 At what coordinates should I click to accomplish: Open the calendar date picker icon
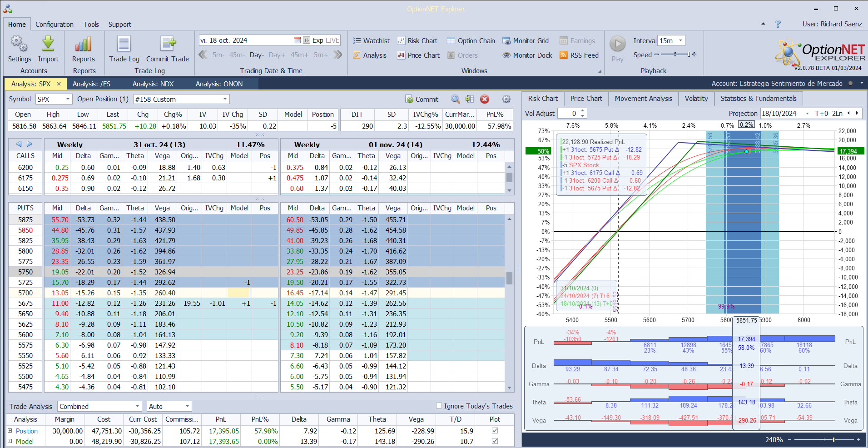point(297,40)
